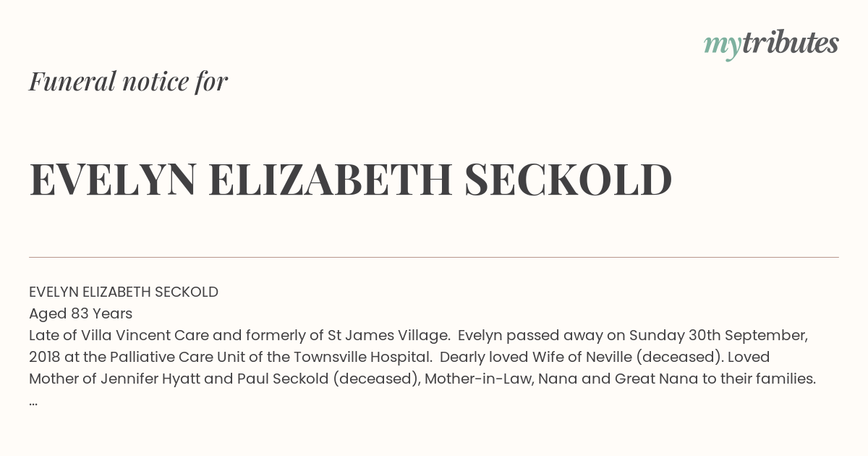
Task: Click the horizontal divider under the title
Action: [434, 257]
